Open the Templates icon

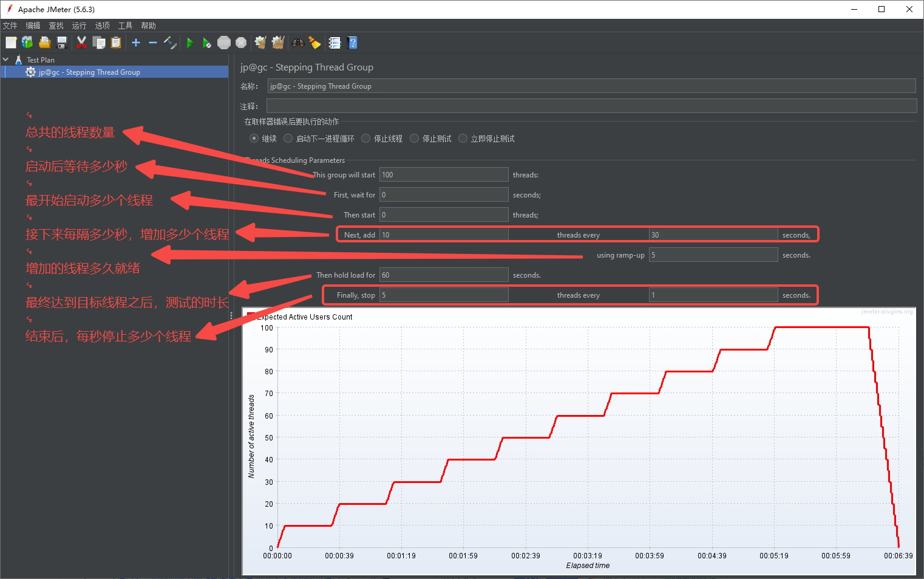27,43
